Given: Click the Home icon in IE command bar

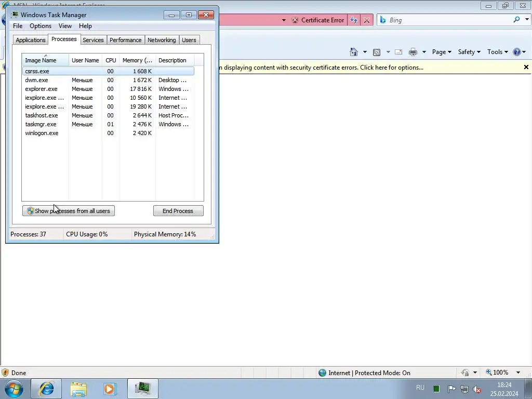Looking at the screenshot, I should pyautogui.click(x=354, y=52).
